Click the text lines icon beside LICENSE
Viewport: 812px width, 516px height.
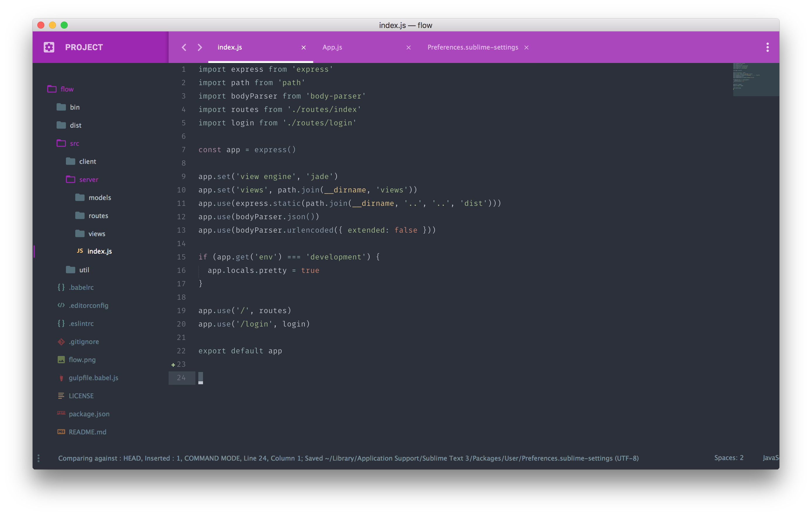pos(61,396)
